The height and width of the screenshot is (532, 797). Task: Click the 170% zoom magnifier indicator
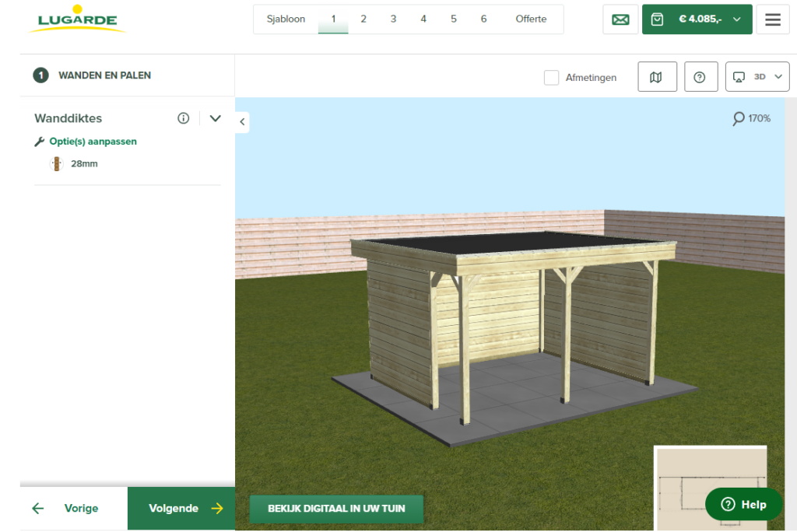tap(751, 118)
